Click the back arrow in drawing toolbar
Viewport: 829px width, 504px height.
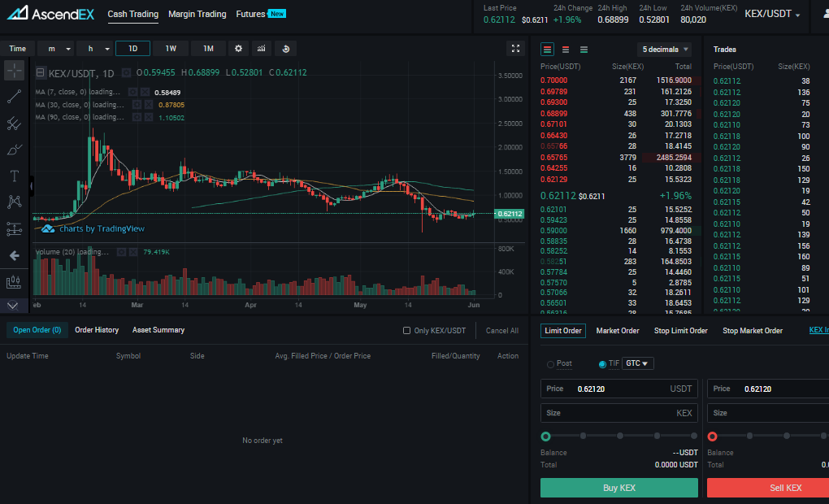click(15, 256)
